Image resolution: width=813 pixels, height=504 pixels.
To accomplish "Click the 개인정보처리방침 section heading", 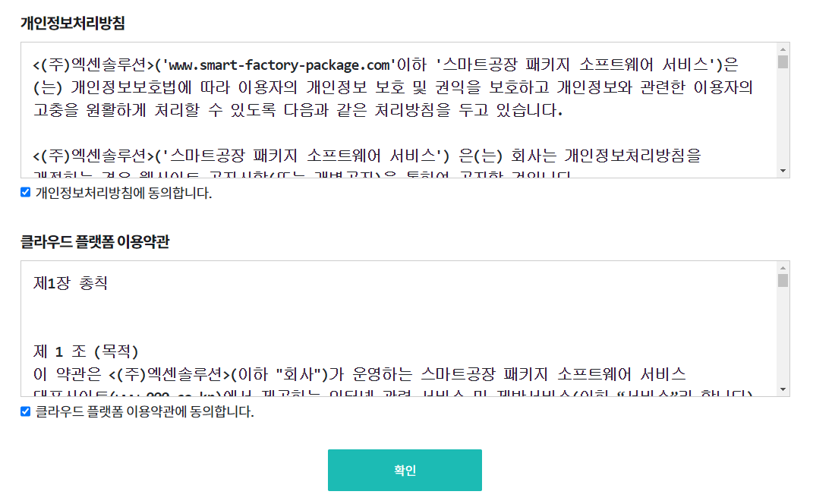I will pyautogui.click(x=73, y=23).
